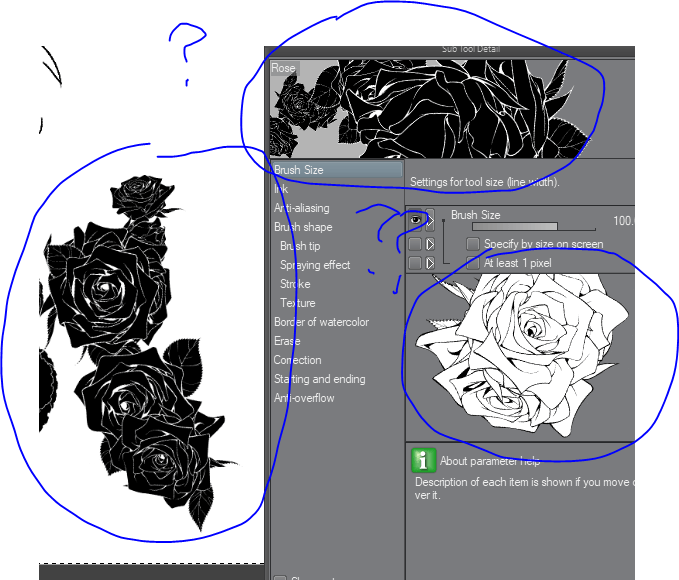Select the Brush Size category

(x=299, y=170)
